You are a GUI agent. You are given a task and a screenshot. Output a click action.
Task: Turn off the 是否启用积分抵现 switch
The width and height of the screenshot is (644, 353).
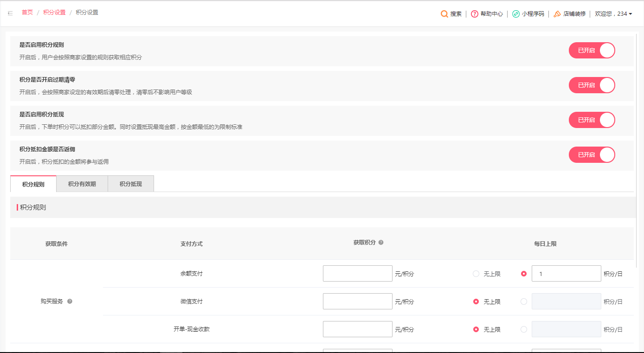pos(592,120)
